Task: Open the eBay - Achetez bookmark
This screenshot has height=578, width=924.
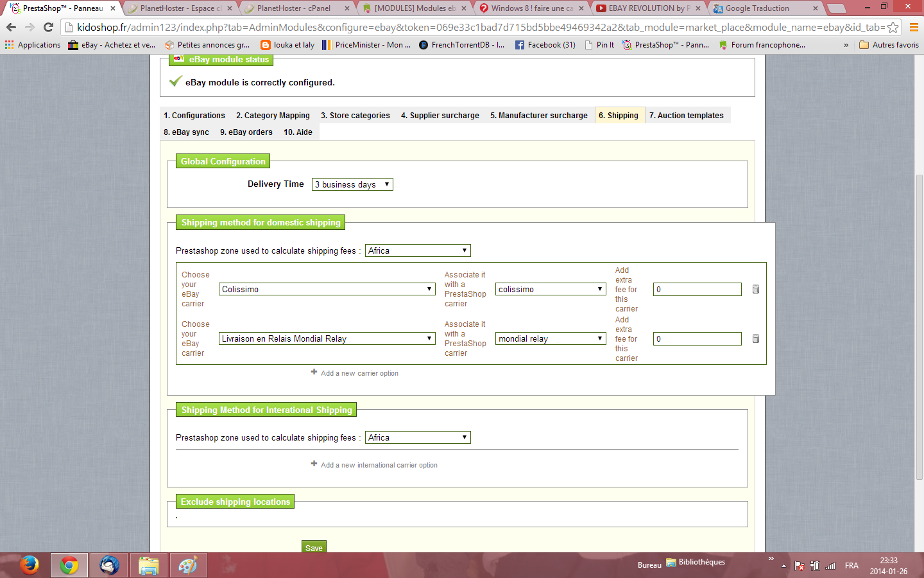Action: coord(112,45)
